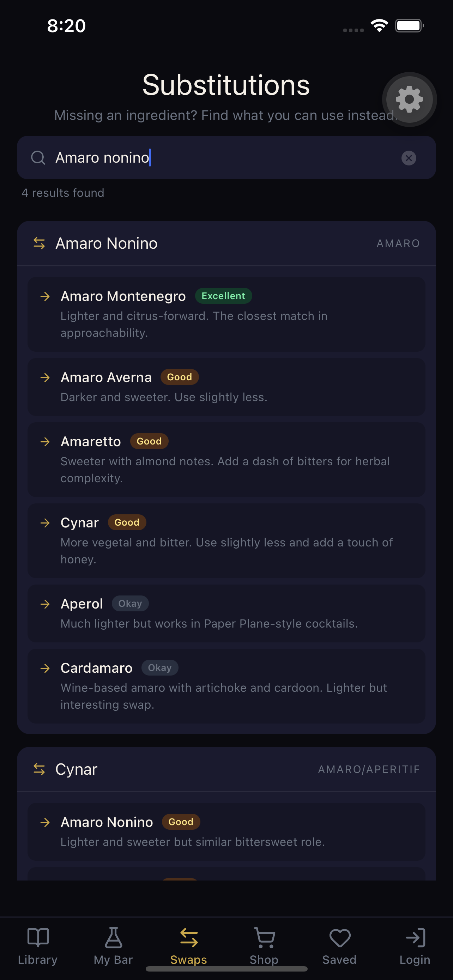
Task: Tap the Good badge next to Amaro Averna
Action: [180, 377]
